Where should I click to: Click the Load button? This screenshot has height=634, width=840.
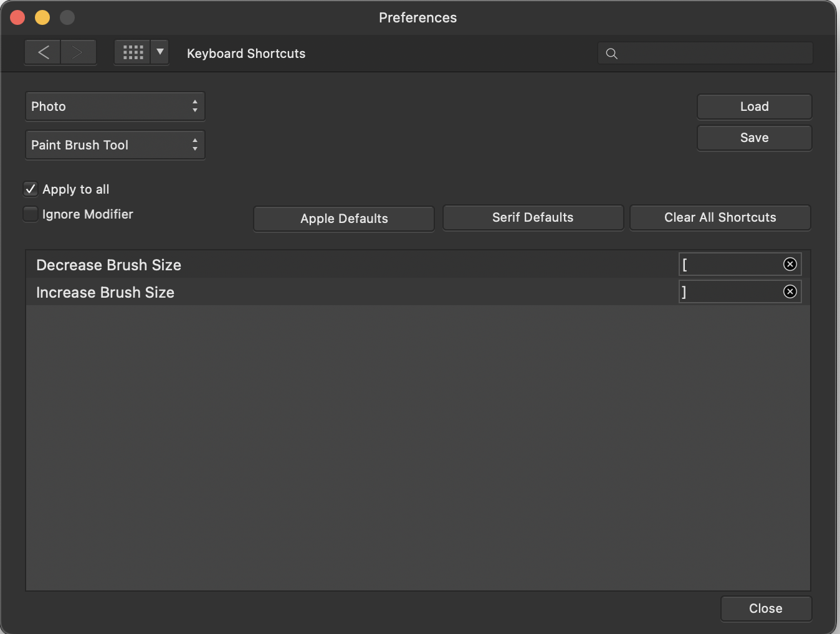(754, 106)
